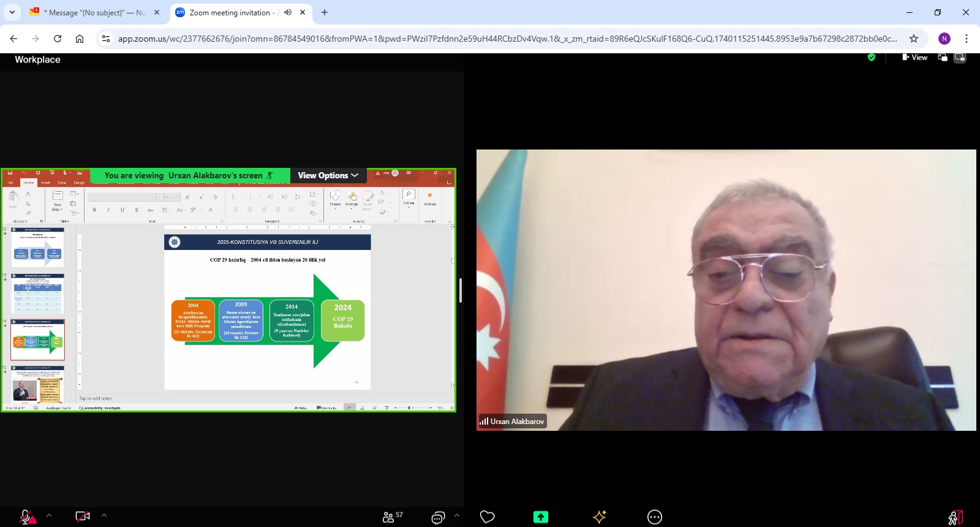The width and height of the screenshot is (980, 527).
Task: Unmute the microphone in Zoom toolbar
Action: [27, 517]
